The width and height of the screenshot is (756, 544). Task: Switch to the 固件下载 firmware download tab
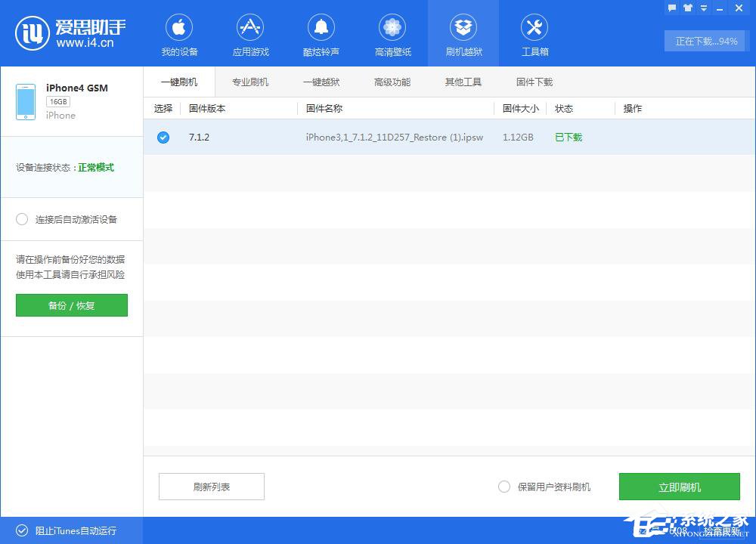[534, 82]
